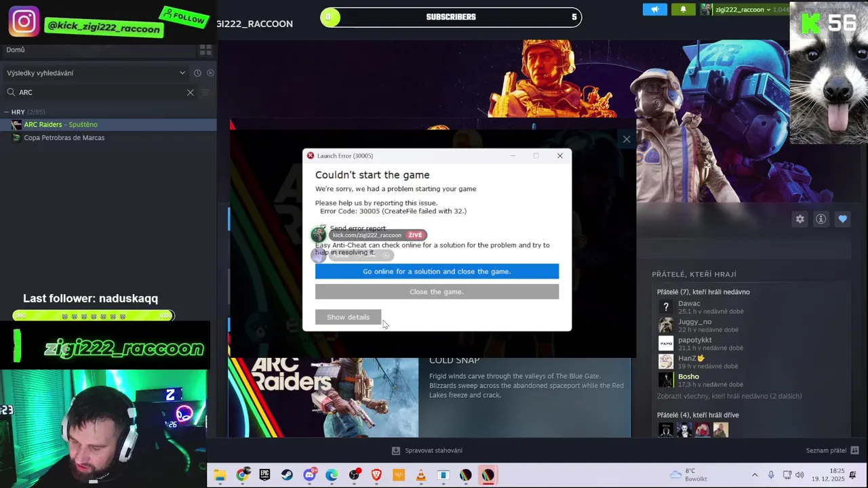Click the microphone tray icon
Screen dimensions: 868x488
click(x=771, y=475)
